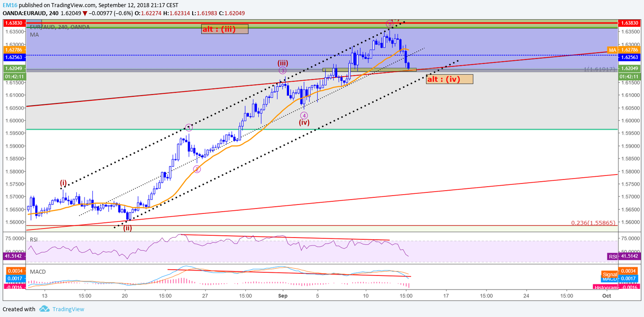
Task: Click the blue MACD tag on the scale
Action: [x=610, y=279]
